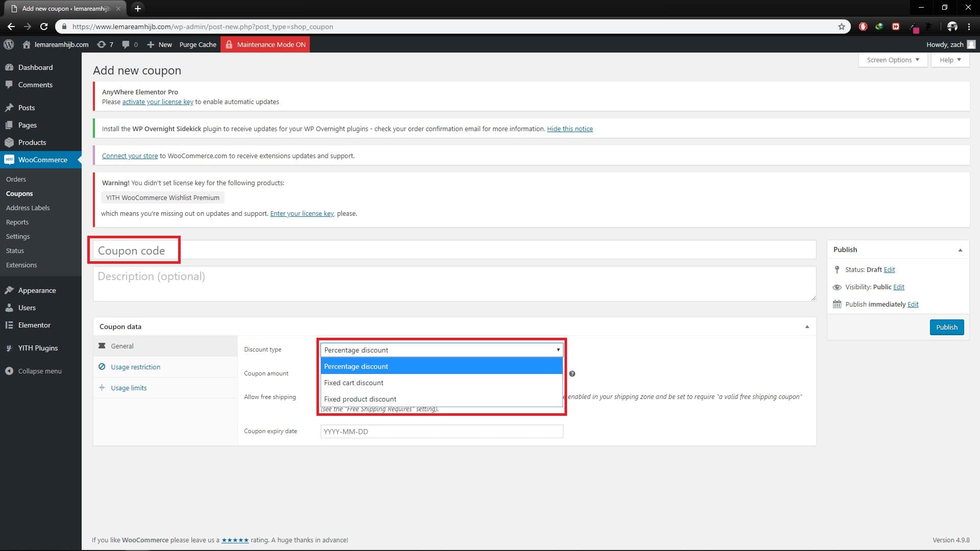
Task: Open the Elementor sidebar item
Action: (41, 325)
